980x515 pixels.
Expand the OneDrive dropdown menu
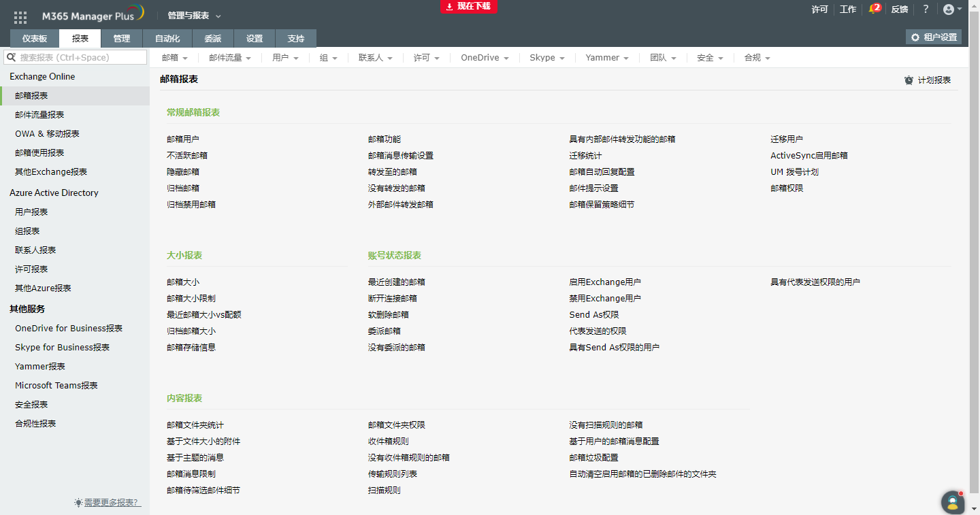485,58
